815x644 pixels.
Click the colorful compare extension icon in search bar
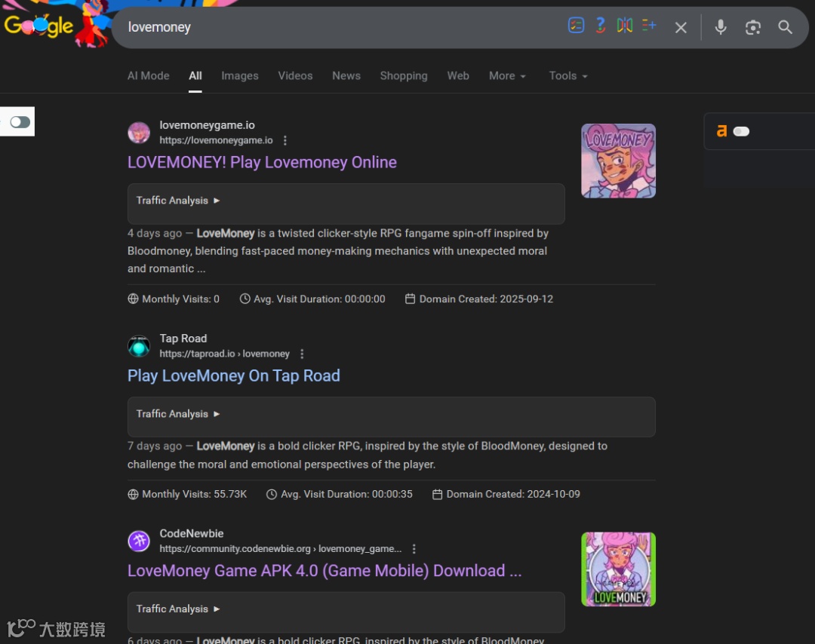[x=624, y=26]
